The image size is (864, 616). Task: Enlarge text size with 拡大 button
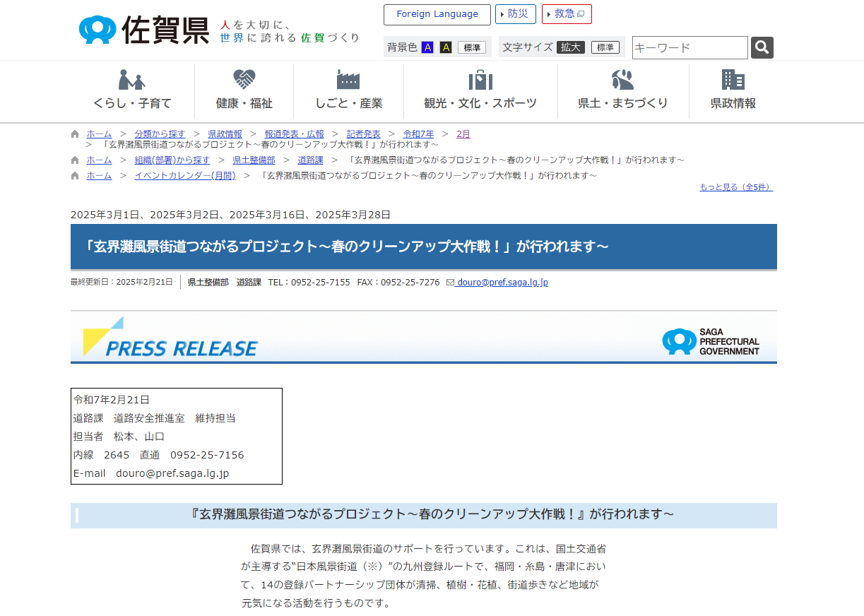pos(570,47)
